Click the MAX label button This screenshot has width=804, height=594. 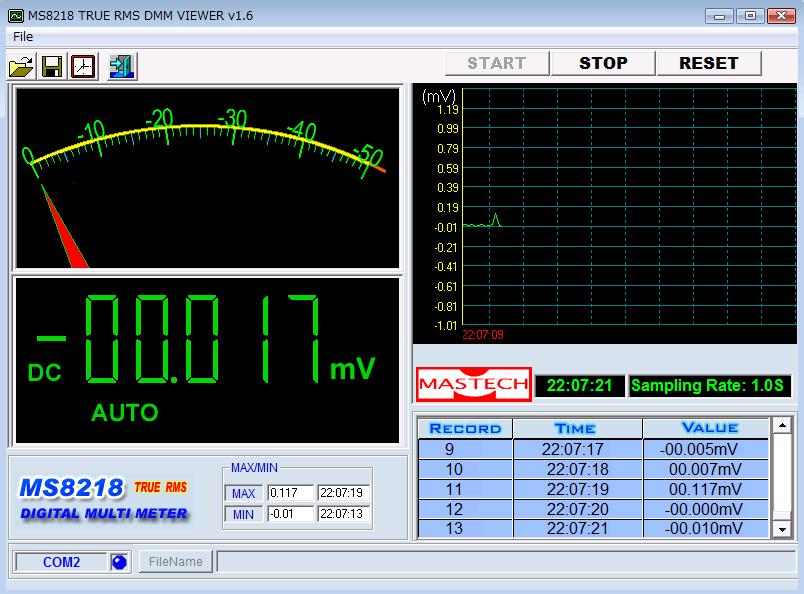click(x=244, y=493)
